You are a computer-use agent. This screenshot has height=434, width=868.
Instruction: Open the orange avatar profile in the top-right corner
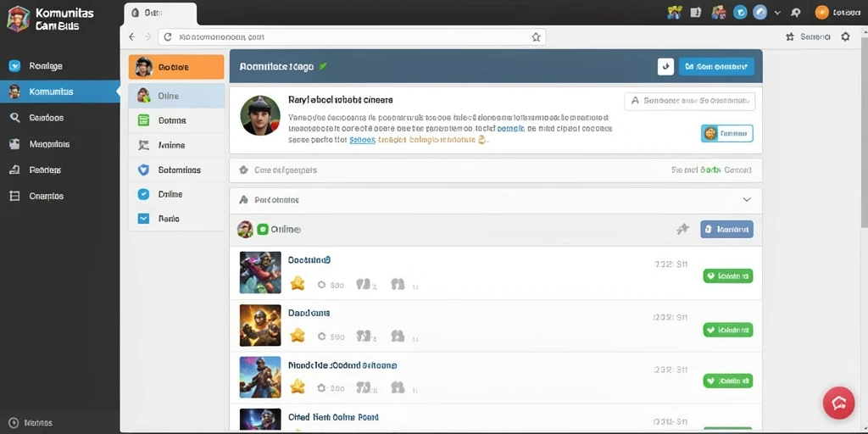point(822,12)
